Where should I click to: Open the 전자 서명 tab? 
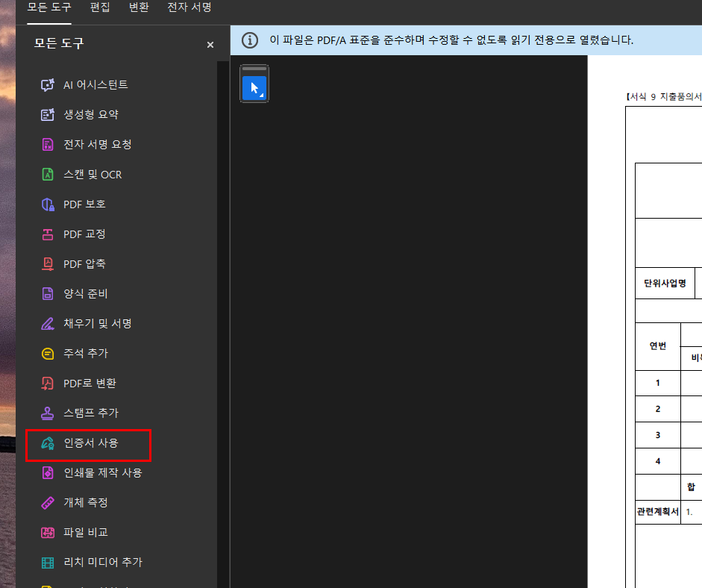coord(189,7)
